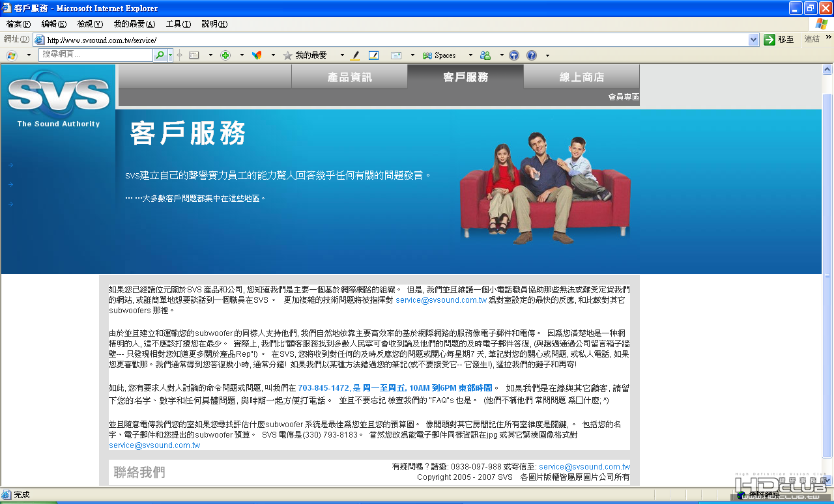Select the 線上商店 navigation tab
This screenshot has width=834, height=504.
coord(581,77)
